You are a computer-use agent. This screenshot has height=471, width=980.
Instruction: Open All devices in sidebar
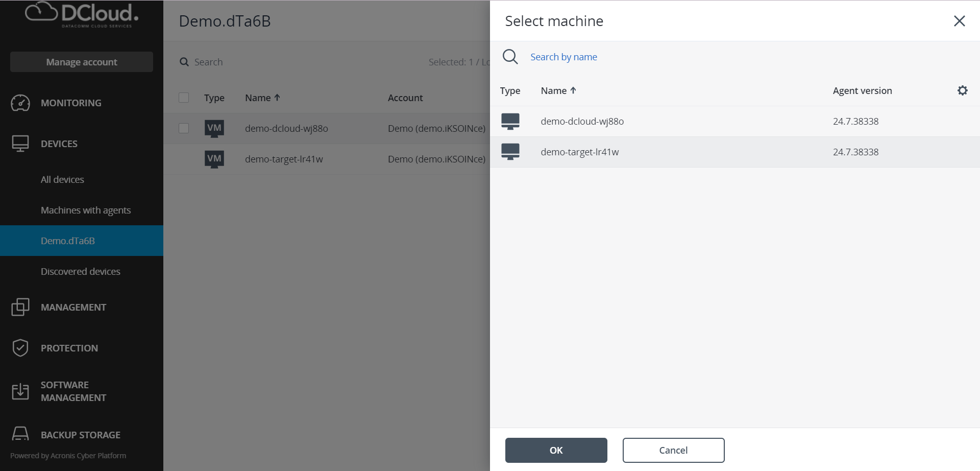point(62,179)
